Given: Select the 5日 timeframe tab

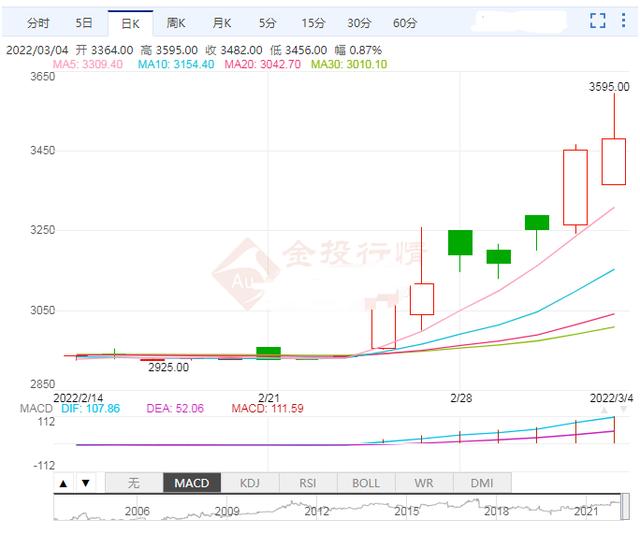Looking at the screenshot, I should click(85, 22).
